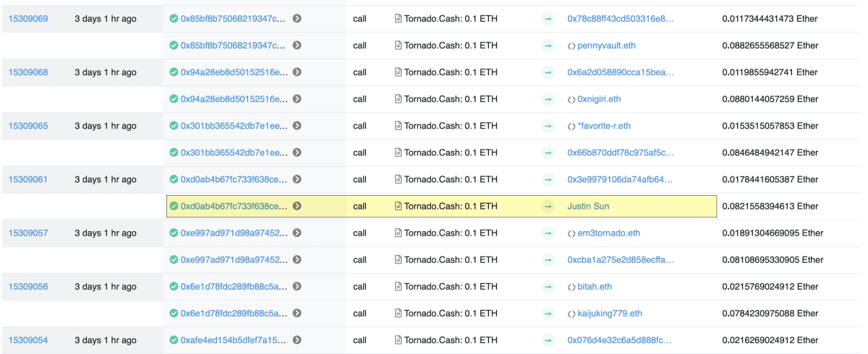Screen dimensions: 868x354
Task: Open block 15309069
Action: (x=28, y=19)
